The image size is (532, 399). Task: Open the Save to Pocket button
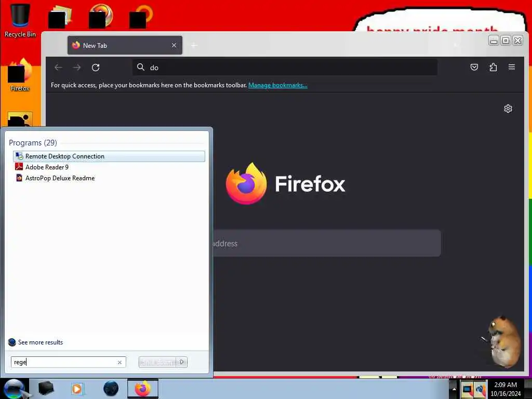point(474,67)
